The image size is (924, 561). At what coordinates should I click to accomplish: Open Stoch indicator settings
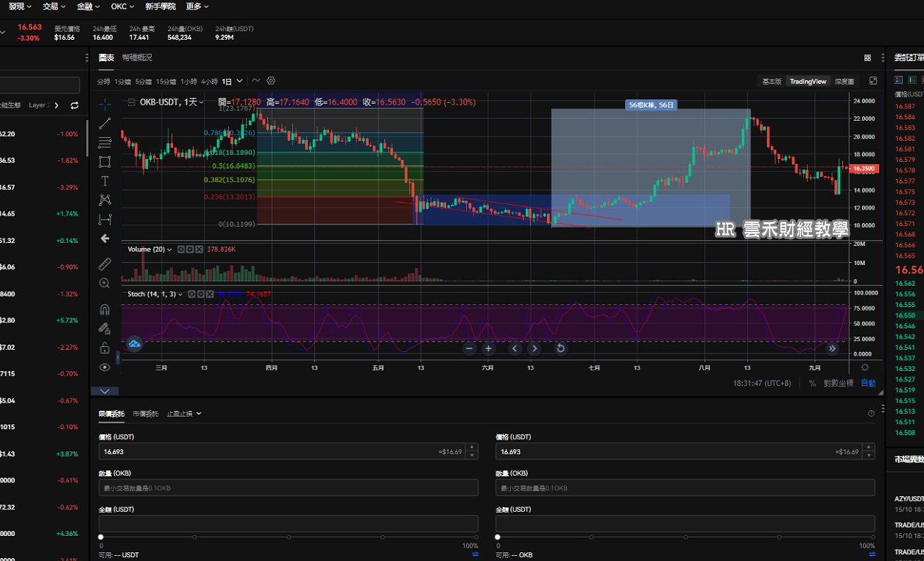(x=200, y=294)
